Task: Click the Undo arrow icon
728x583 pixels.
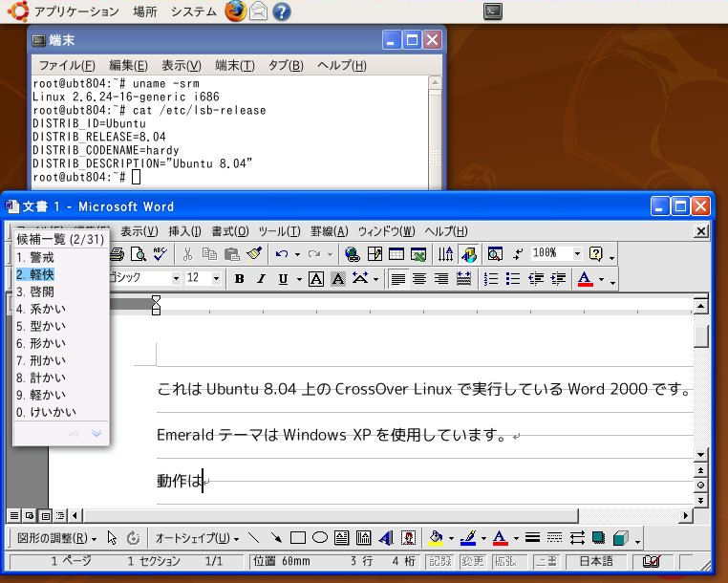Action: click(281, 253)
